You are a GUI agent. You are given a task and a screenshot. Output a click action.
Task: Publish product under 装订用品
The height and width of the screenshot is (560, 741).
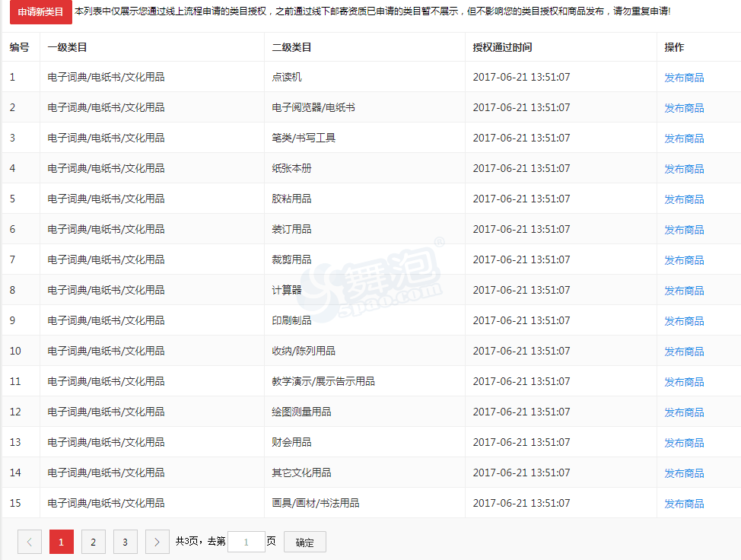tap(684, 230)
